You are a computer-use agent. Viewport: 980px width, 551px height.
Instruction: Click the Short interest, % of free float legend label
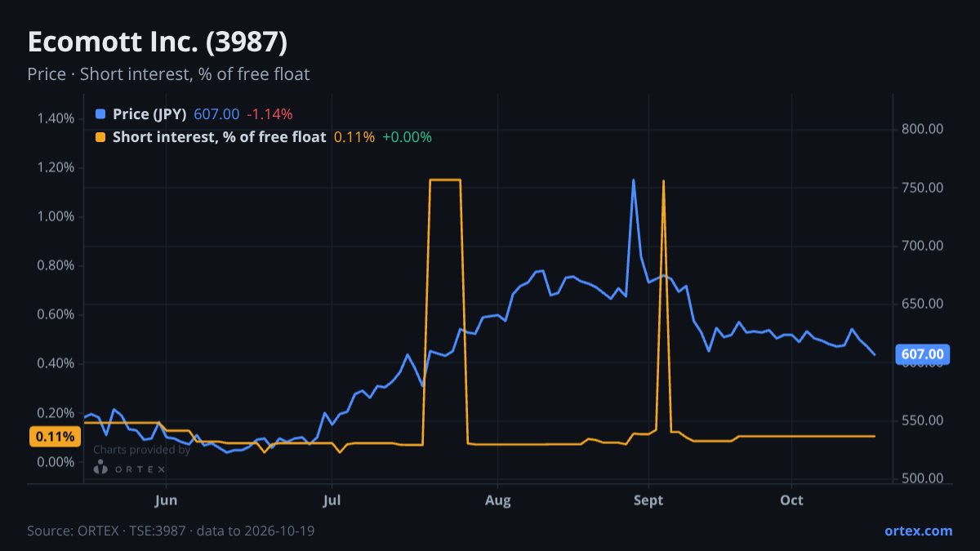(x=219, y=137)
